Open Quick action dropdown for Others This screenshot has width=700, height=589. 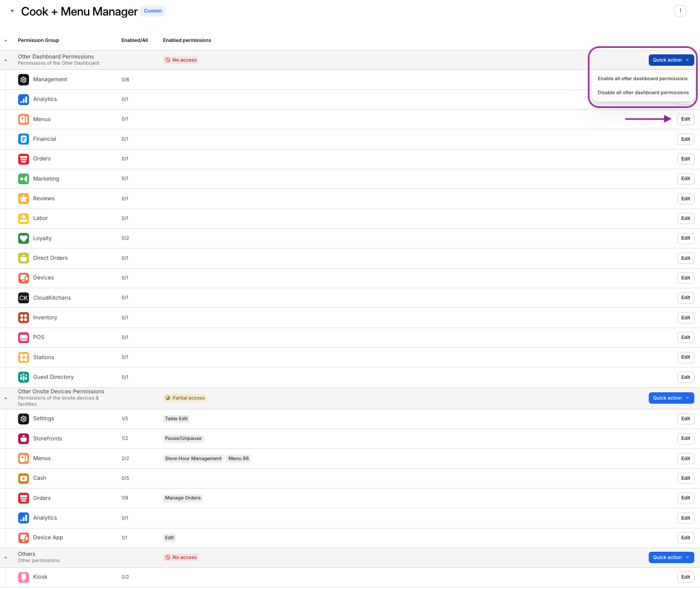click(670, 557)
